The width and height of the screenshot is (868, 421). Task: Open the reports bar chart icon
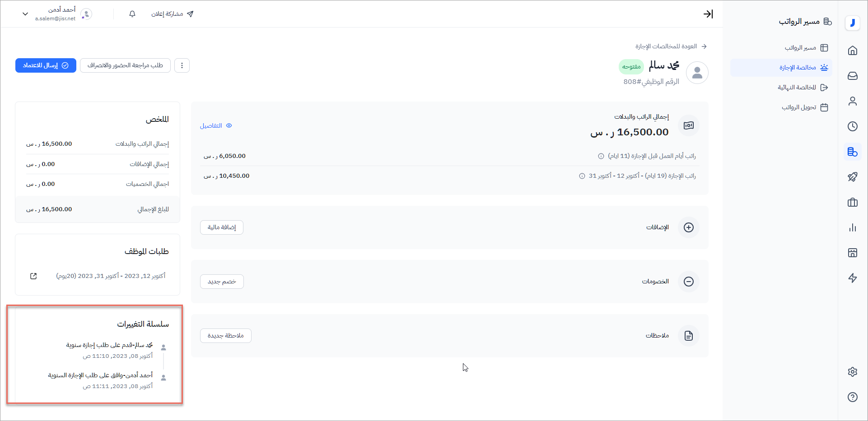852,227
